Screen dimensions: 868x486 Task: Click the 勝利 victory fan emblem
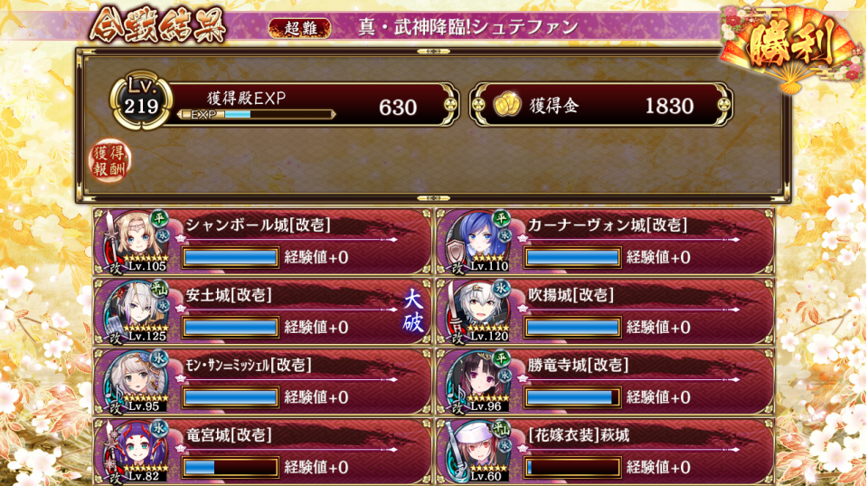point(791,46)
